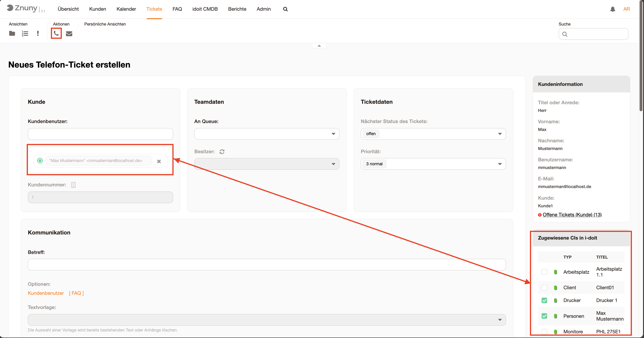The image size is (644, 338).
Task: Open the queue view folder icon
Action: [x=12, y=33]
